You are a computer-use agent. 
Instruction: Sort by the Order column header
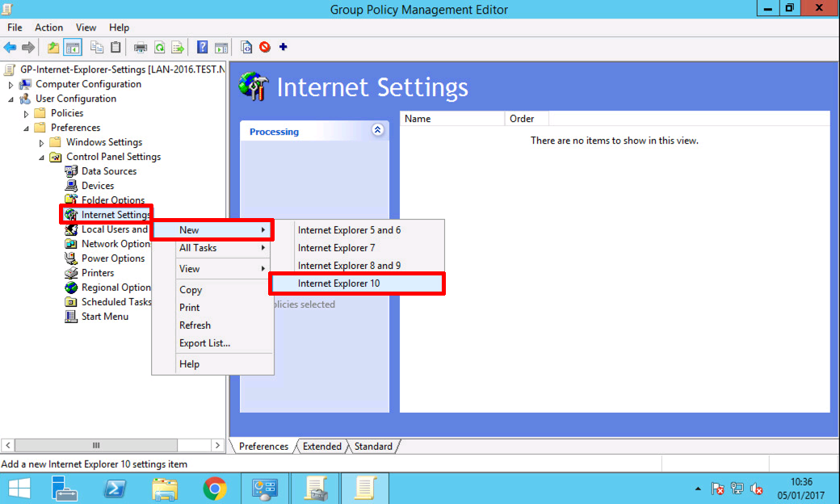527,119
